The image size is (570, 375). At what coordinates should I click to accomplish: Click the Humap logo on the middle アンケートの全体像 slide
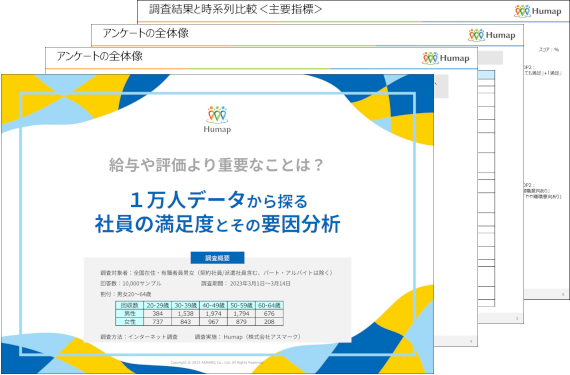tap(492, 35)
